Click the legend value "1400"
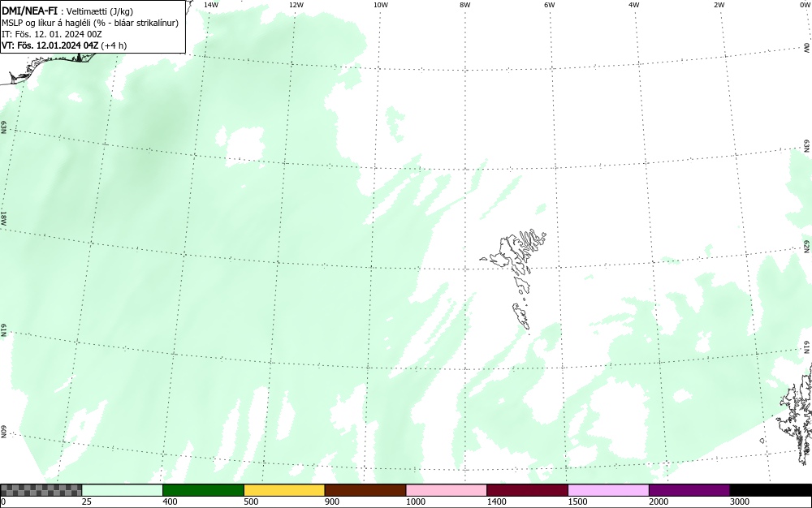This screenshot has width=812, height=508. coord(496,502)
